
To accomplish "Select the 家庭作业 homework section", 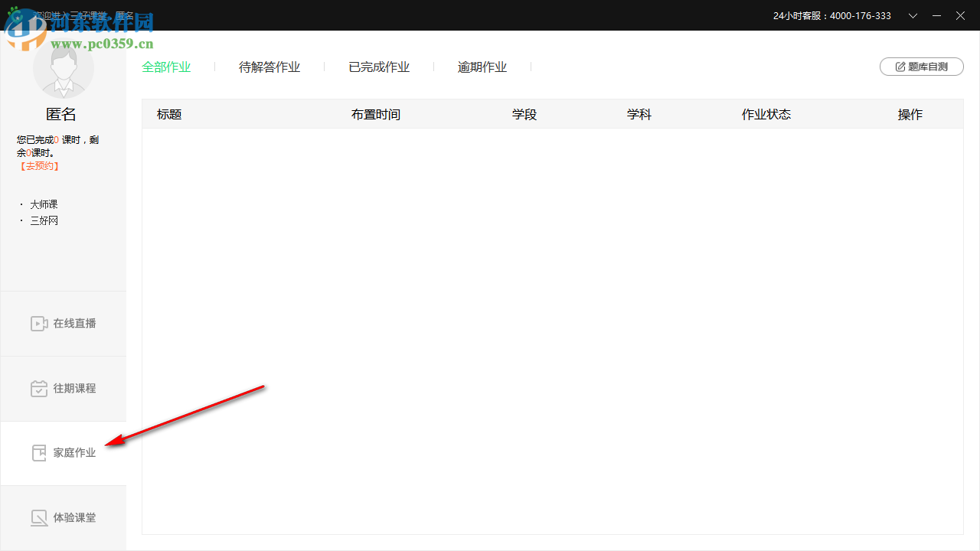I will click(63, 453).
